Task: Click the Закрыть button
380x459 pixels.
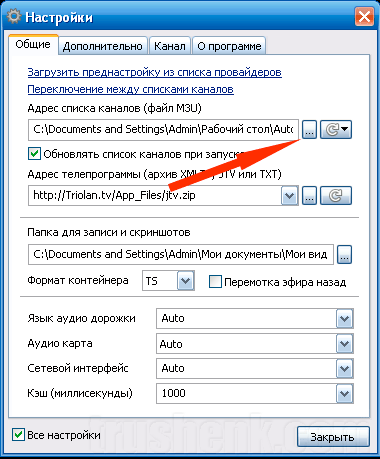Action: click(333, 437)
